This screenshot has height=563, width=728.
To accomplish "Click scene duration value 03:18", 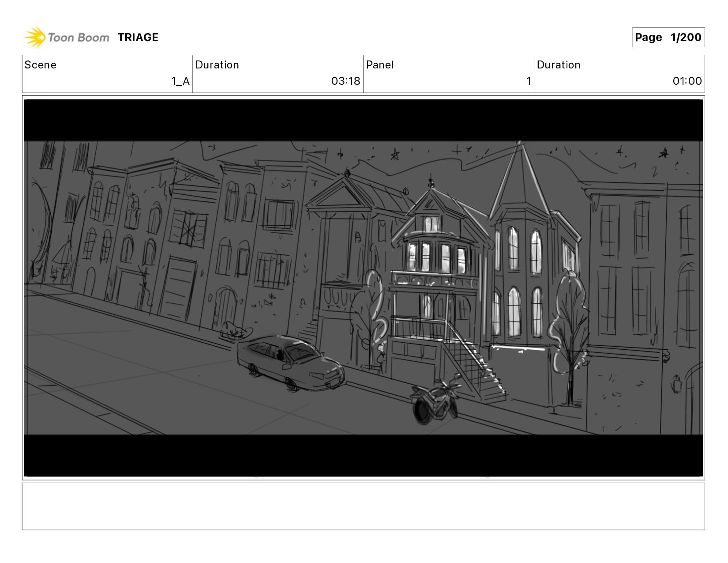I will click(x=345, y=81).
